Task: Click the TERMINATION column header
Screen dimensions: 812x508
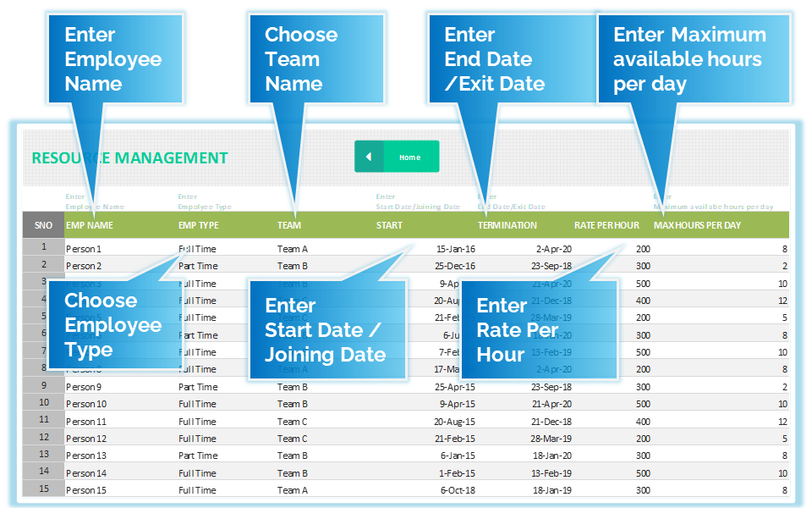Action: [507, 225]
